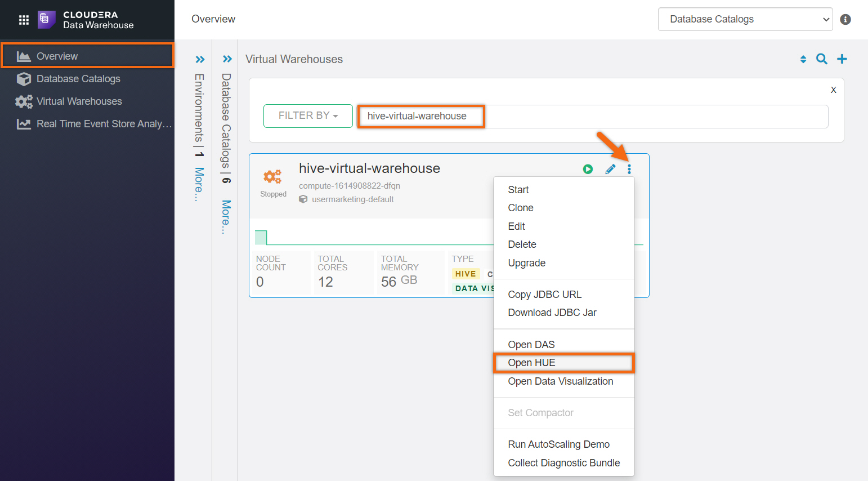
Task: Click the HIVE type badge
Action: [466, 274]
